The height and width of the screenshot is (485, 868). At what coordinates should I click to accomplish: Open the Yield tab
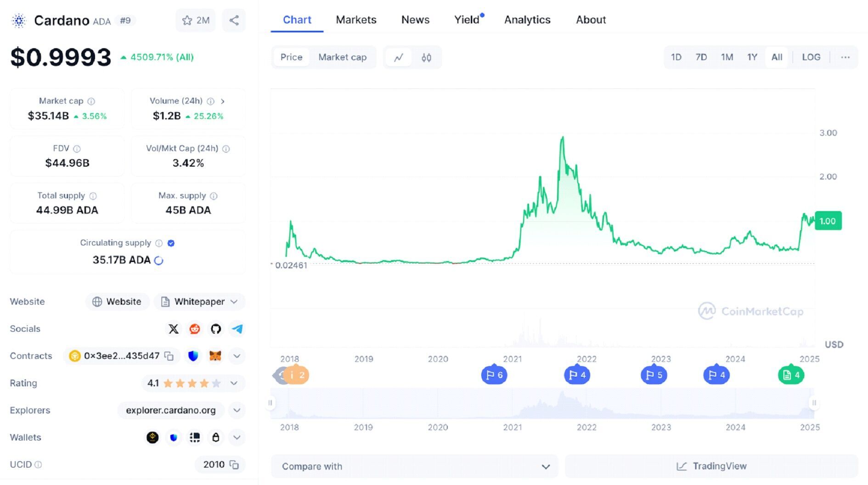[467, 20]
